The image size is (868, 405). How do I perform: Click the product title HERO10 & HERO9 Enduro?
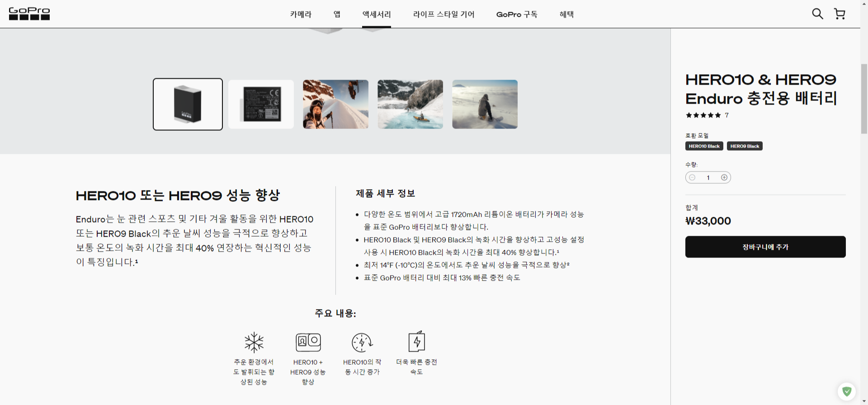tap(761, 89)
